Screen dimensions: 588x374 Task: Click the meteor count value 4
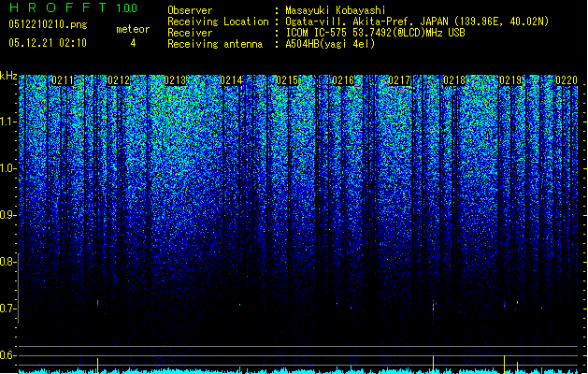point(133,43)
